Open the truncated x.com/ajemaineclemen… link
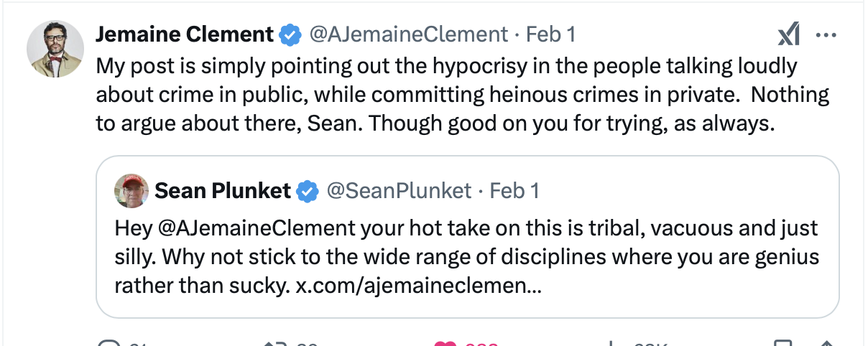Viewport: 868px width, 346px height. [x=419, y=285]
